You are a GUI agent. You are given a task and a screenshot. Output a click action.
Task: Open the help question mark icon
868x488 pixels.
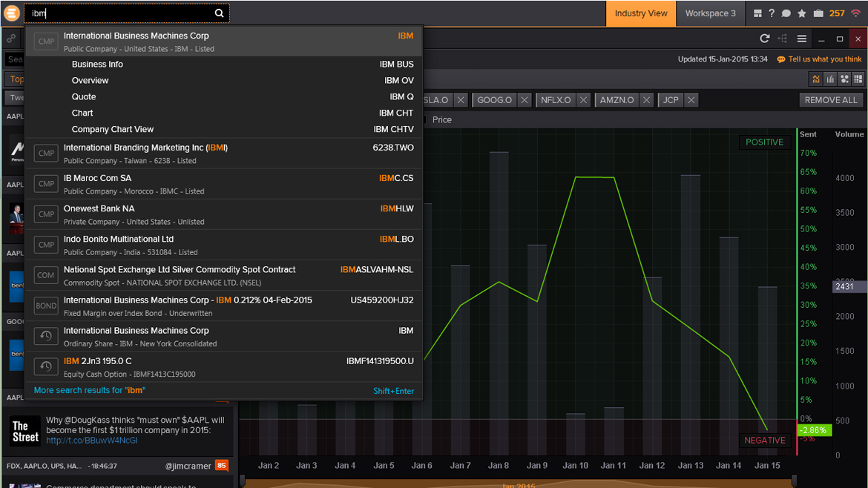[771, 13]
